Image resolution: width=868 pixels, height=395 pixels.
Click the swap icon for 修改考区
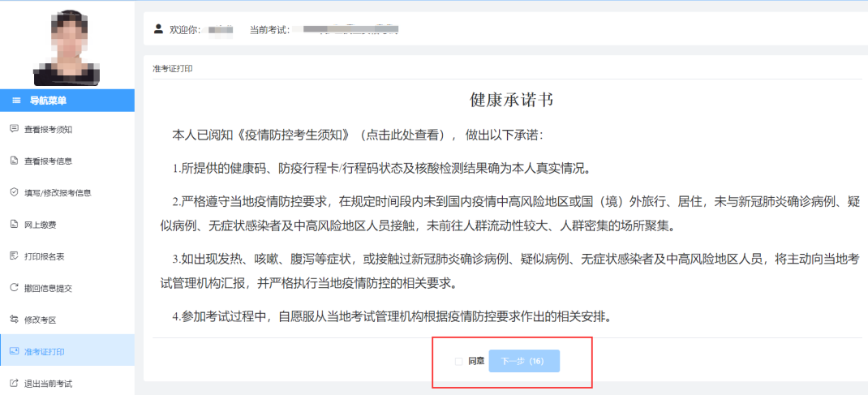13,319
